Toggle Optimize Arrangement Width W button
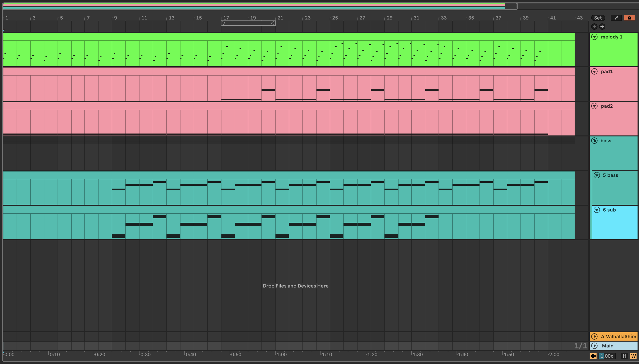 633,356
